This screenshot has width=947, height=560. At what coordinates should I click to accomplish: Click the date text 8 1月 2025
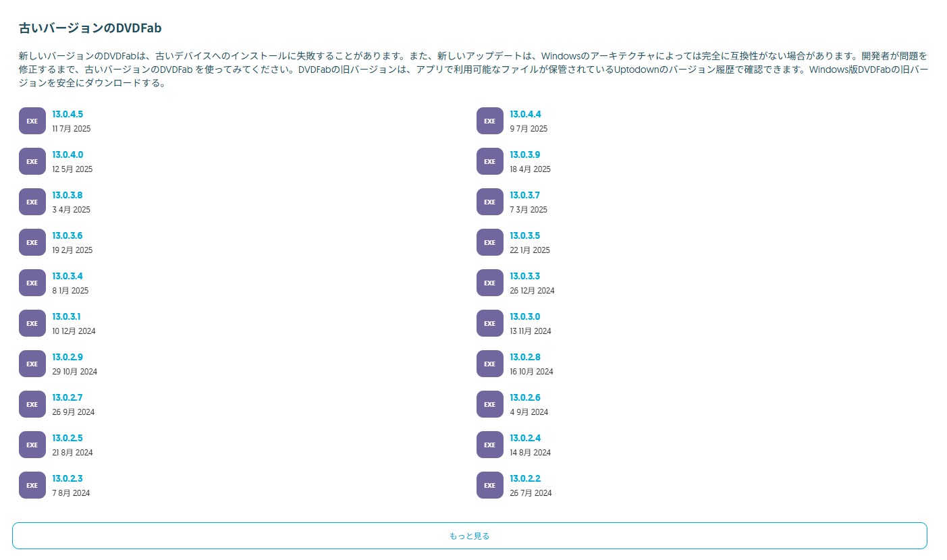click(70, 291)
